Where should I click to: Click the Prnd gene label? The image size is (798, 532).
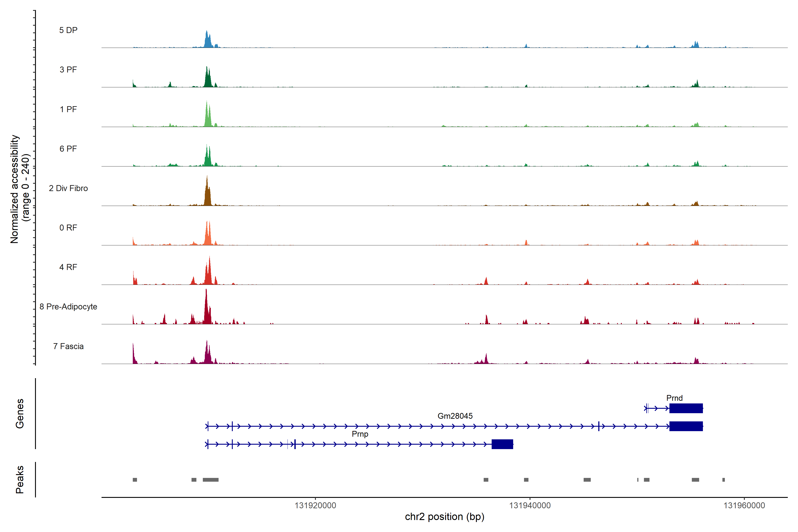pyautogui.click(x=674, y=398)
